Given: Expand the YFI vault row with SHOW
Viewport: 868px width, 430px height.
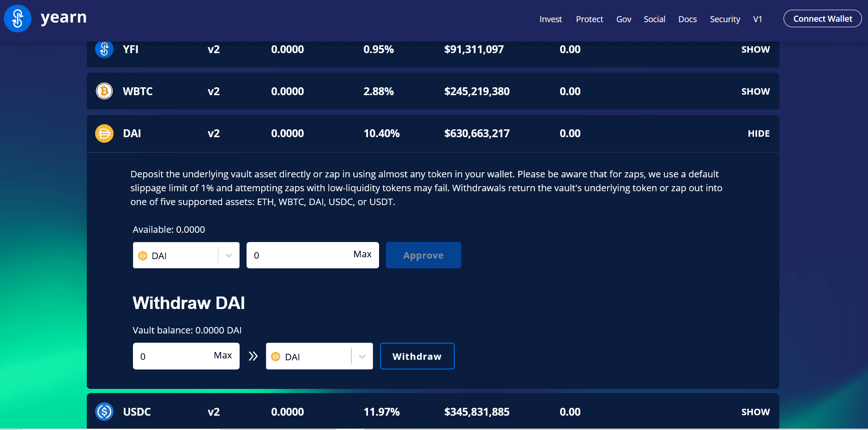Looking at the screenshot, I should click(x=755, y=49).
